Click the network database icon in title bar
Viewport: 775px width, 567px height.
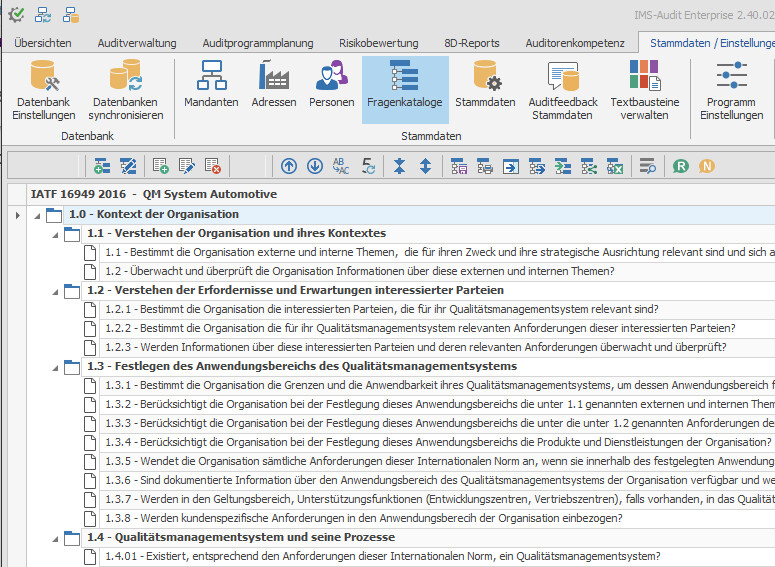[x=71, y=15]
